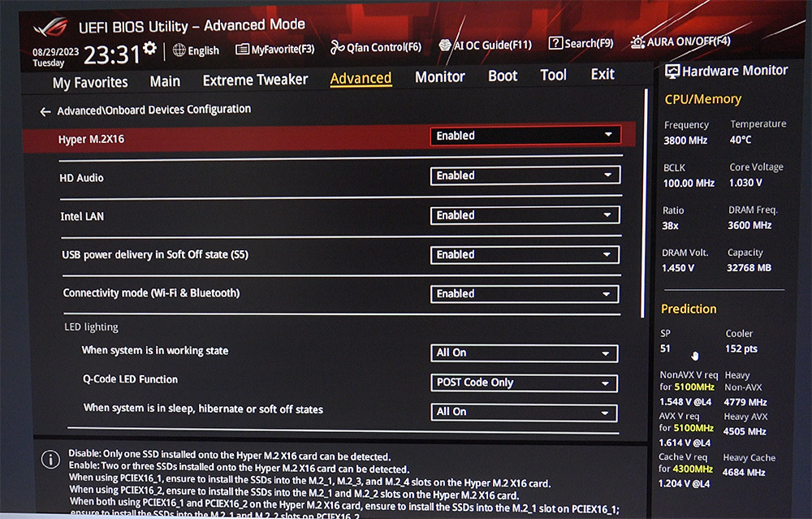
Task: Click the 40°C temperature value
Action: (740, 140)
